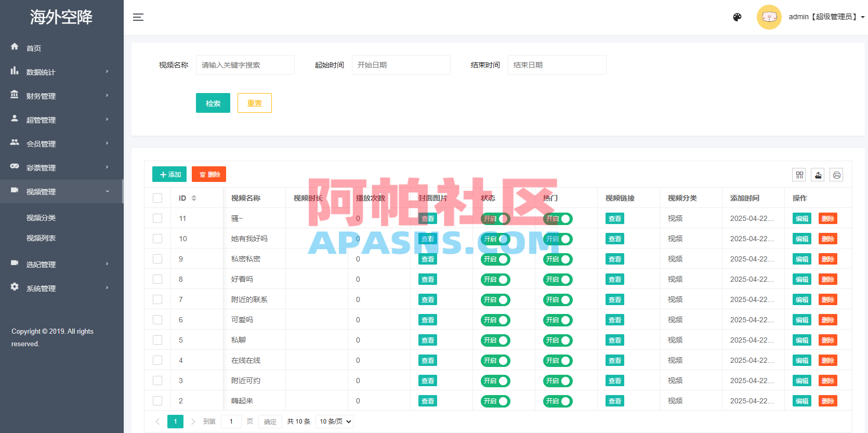Check the checkbox for row ID 11

point(157,218)
